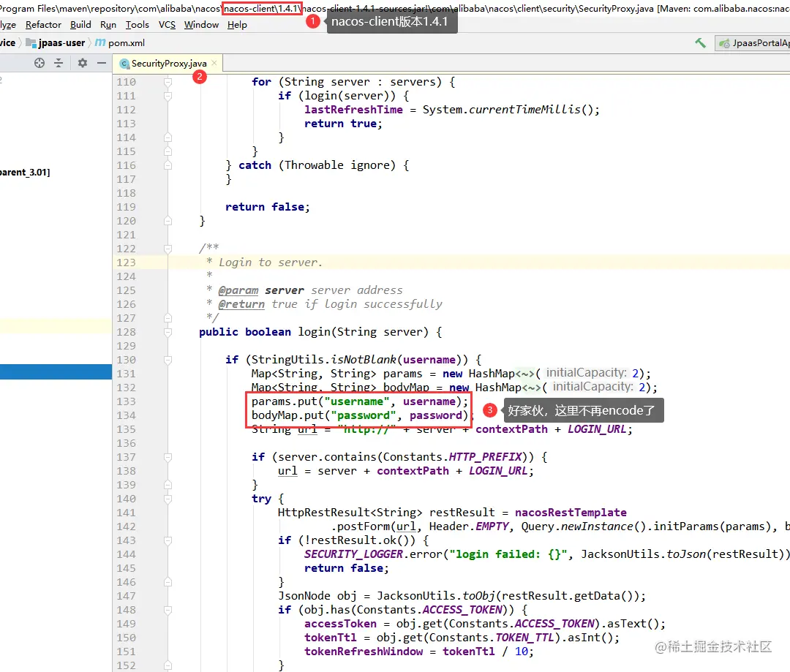Click the isNotBlank method call on line 130

pyautogui.click(x=364, y=360)
